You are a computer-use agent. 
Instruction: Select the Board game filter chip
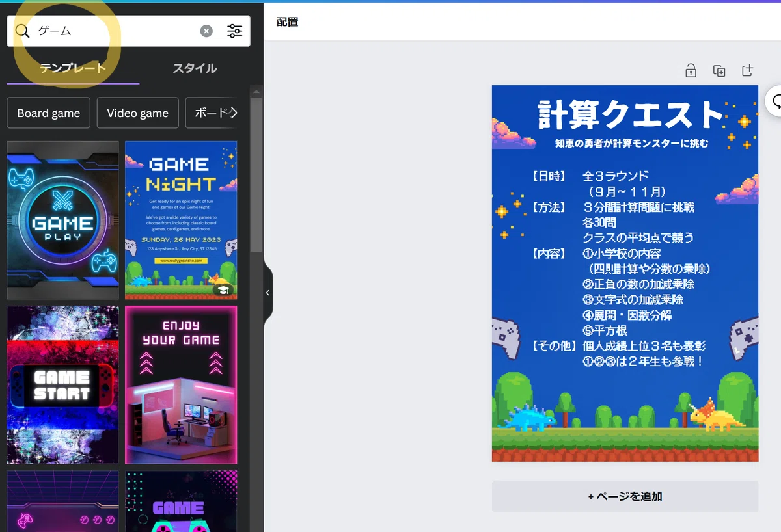click(x=49, y=113)
